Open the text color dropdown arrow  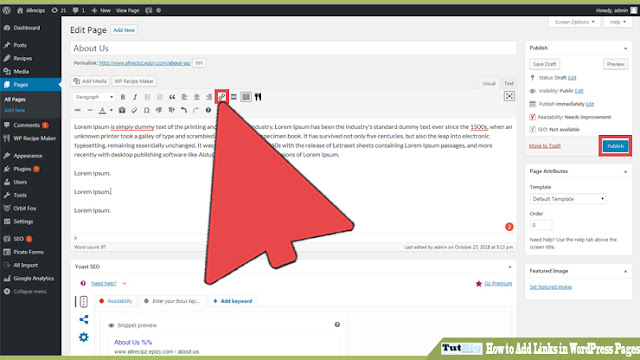click(111, 110)
